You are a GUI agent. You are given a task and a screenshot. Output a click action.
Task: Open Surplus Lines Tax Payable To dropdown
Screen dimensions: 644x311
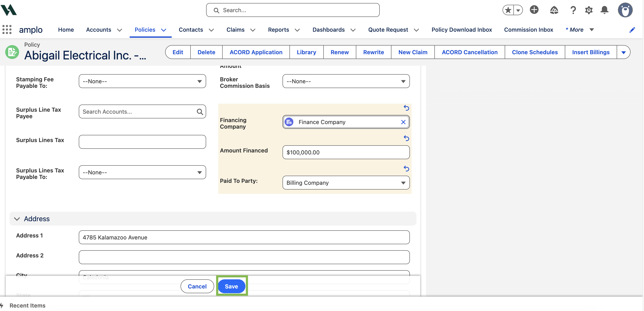point(142,172)
